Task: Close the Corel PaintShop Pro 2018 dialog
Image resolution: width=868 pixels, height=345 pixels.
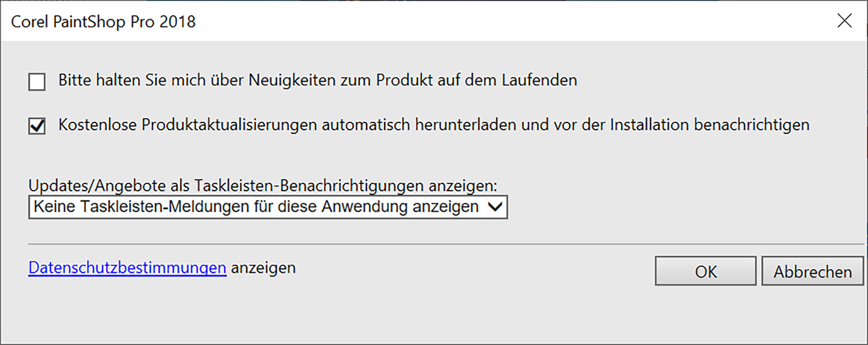Action: (844, 21)
